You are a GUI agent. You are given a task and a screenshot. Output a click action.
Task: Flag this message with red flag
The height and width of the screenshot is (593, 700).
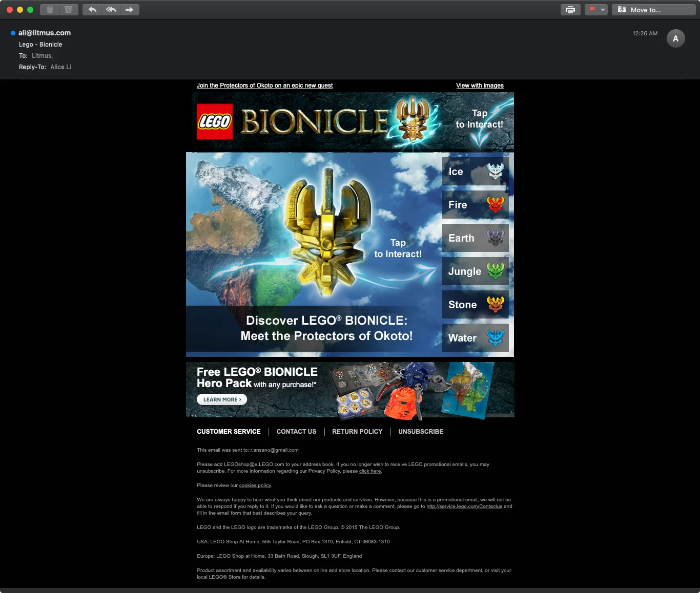tap(592, 10)
